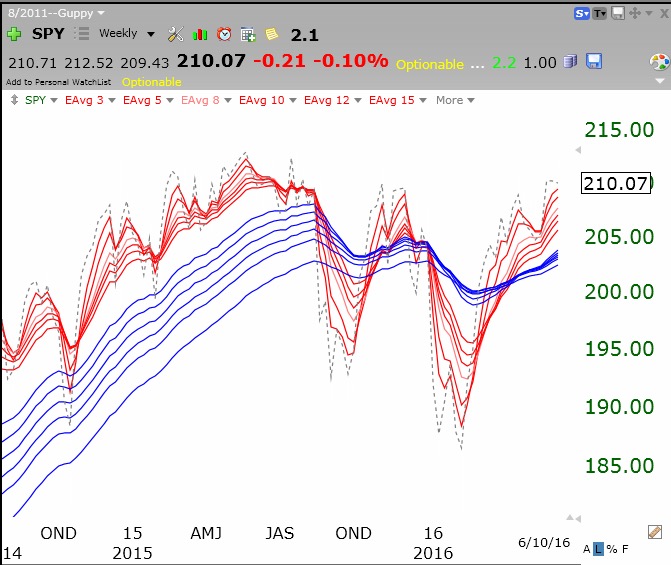671x565 pixels.
Task: Click the gray left triangle above the date
Action: click(x=578, y=519)
